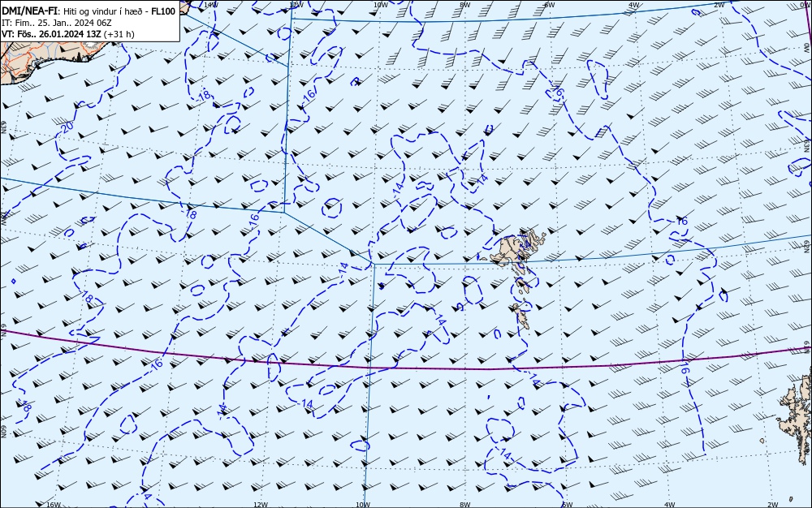Image resolution: width=812 pixels, height=508 pixels.
Task: Click the '8W' longitude label on the bottom edge
Action: 465,505
